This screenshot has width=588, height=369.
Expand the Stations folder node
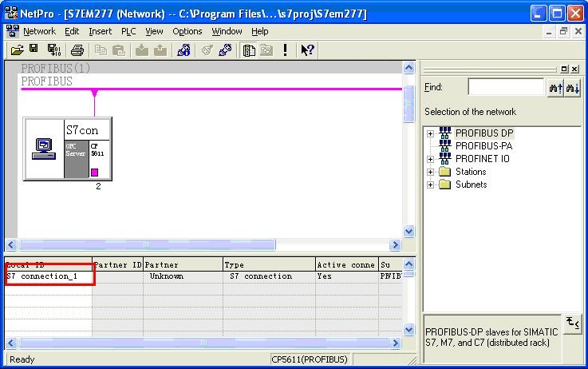click(430, 172)
